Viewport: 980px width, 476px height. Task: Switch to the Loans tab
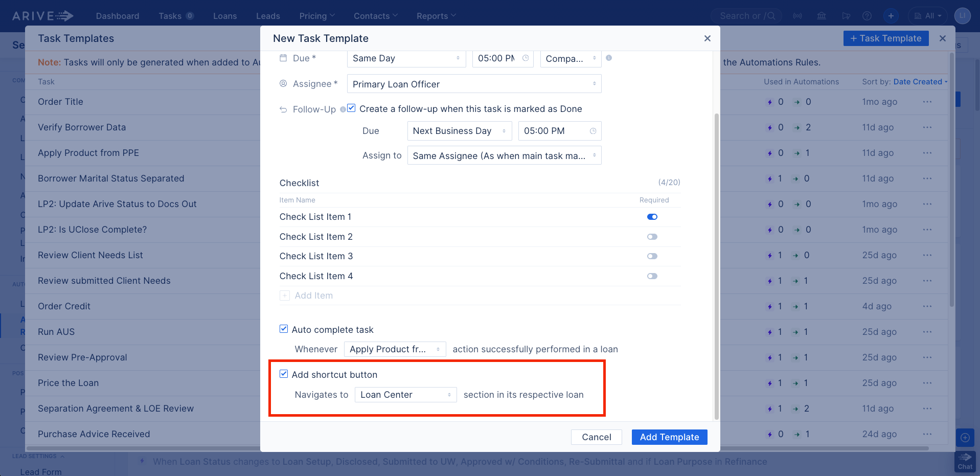click(x=224, y=16)
